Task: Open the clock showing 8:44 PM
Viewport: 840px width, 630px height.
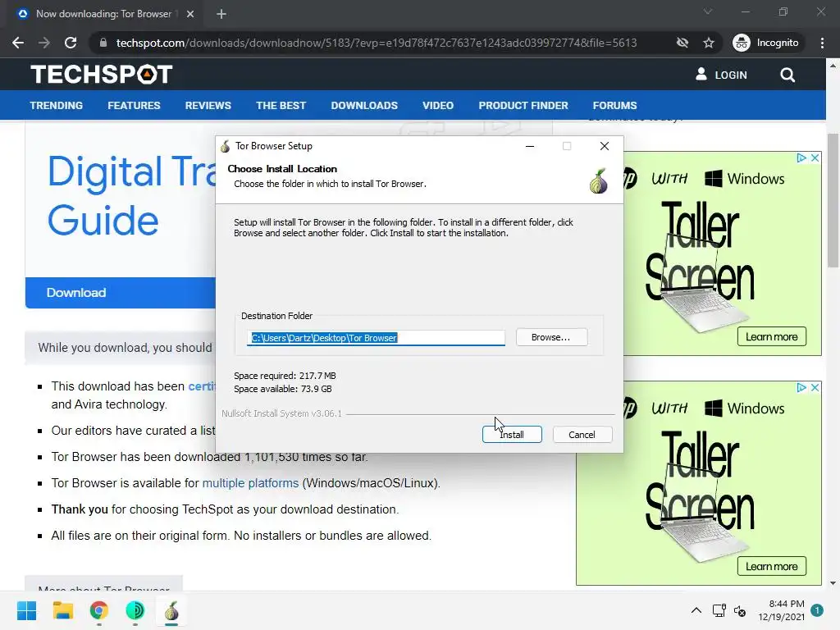Action: point(781,610)
